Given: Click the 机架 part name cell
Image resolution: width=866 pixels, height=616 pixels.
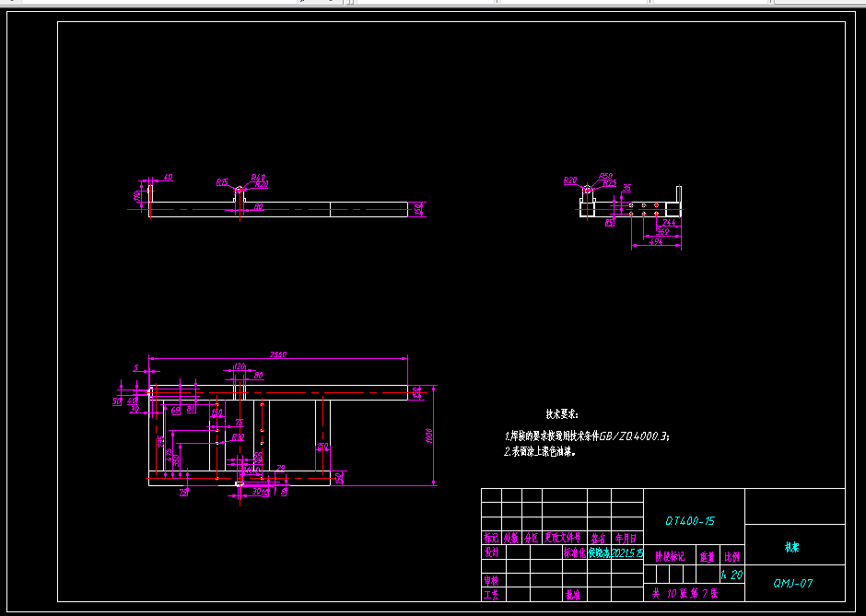Looking at the screenshot, I should pos(791,547).
